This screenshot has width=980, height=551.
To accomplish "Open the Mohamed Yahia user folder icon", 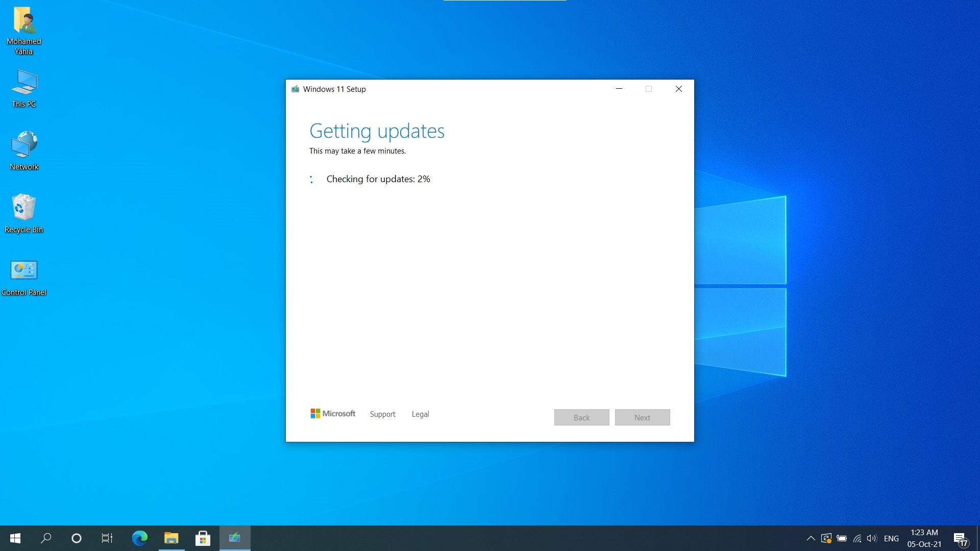I will tap(24, 31).
